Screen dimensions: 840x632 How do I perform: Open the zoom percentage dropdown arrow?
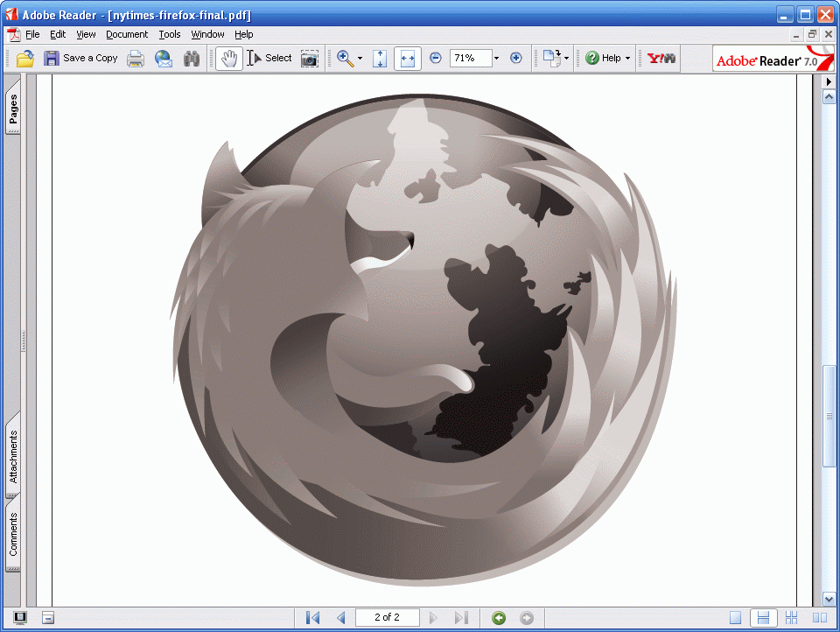496,58
